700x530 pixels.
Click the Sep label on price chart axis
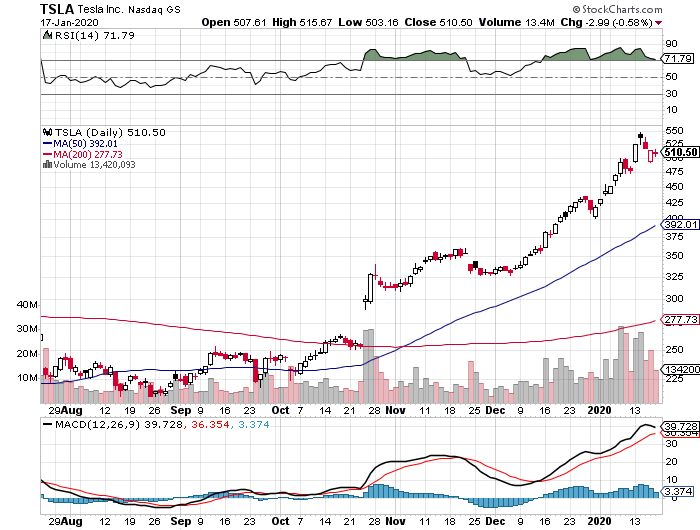(181, 410)
